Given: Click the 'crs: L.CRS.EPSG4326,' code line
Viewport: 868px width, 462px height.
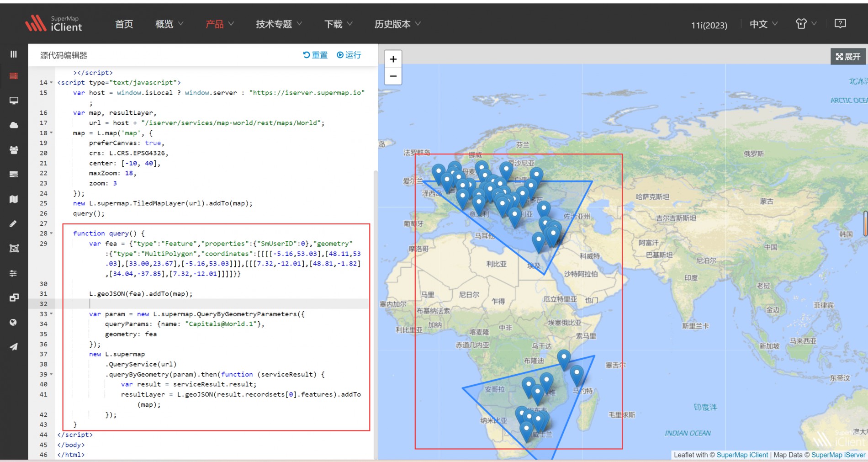Looking at the screenshot, I should tap(129, 153).
